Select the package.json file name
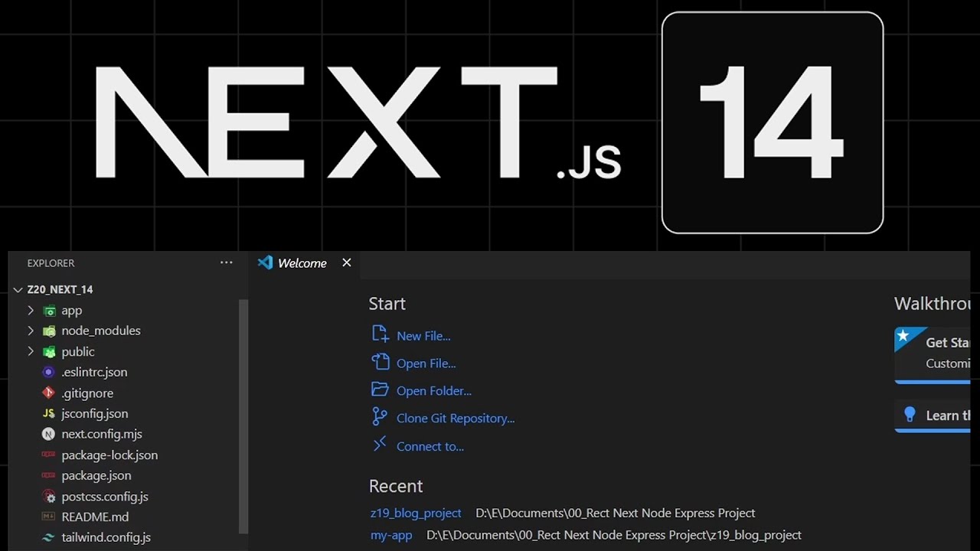The image size is (980, 551). (96, 475)
